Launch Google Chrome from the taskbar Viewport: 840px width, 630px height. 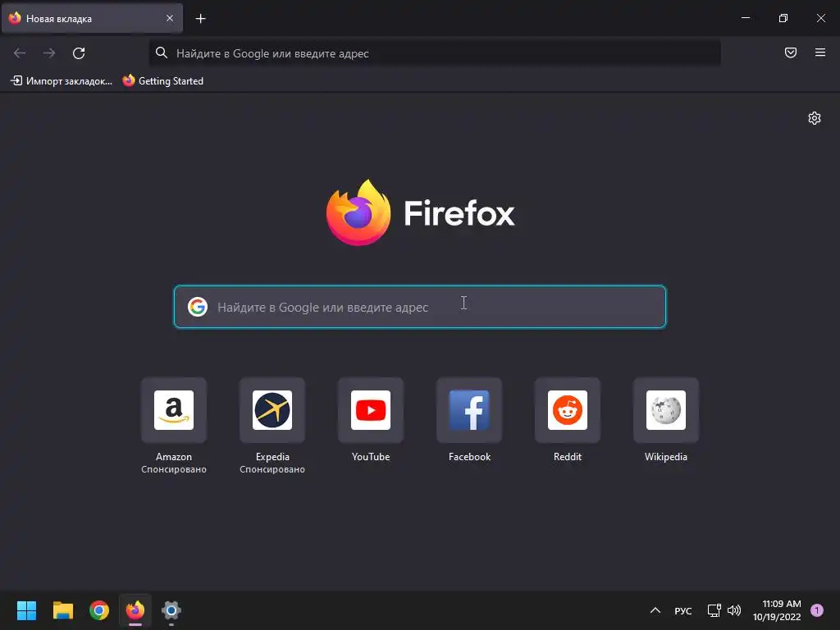tap(99, 610)
